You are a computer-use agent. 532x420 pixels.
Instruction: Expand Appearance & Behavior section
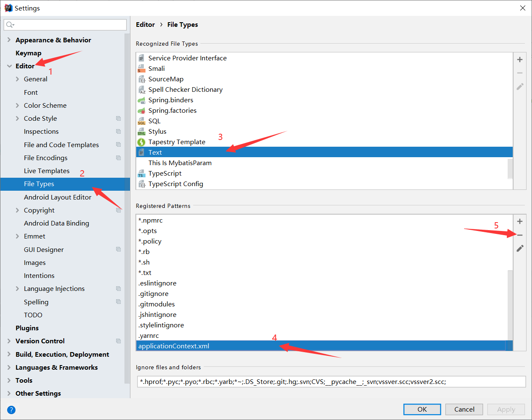9,40
